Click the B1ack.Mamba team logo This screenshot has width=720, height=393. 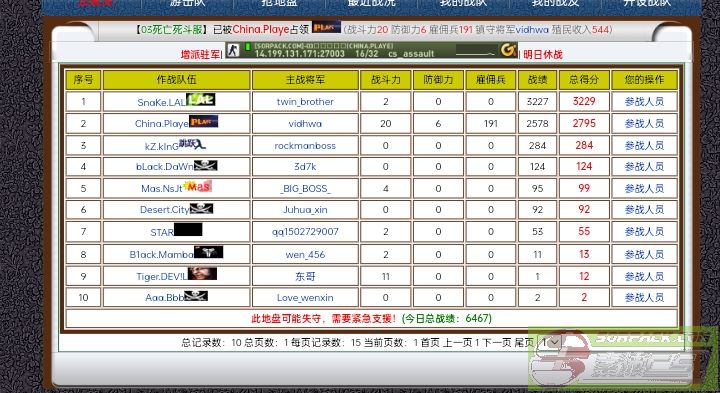(x=208, y=252)
